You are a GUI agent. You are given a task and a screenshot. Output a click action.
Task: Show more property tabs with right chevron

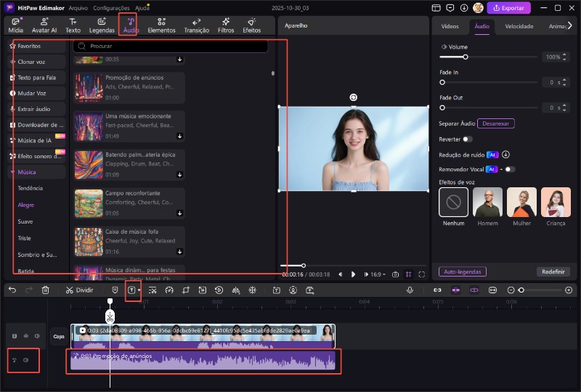(570, 25)
